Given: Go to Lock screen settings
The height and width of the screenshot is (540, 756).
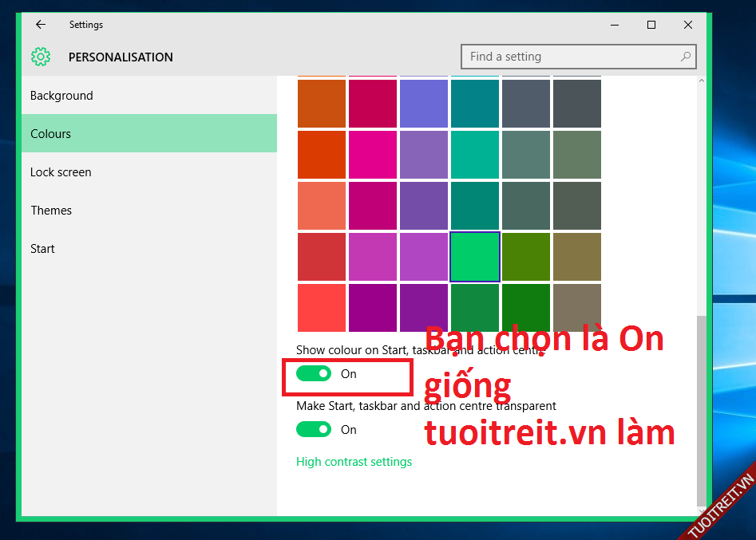Looking at the screenshot, I should [61, 172].
